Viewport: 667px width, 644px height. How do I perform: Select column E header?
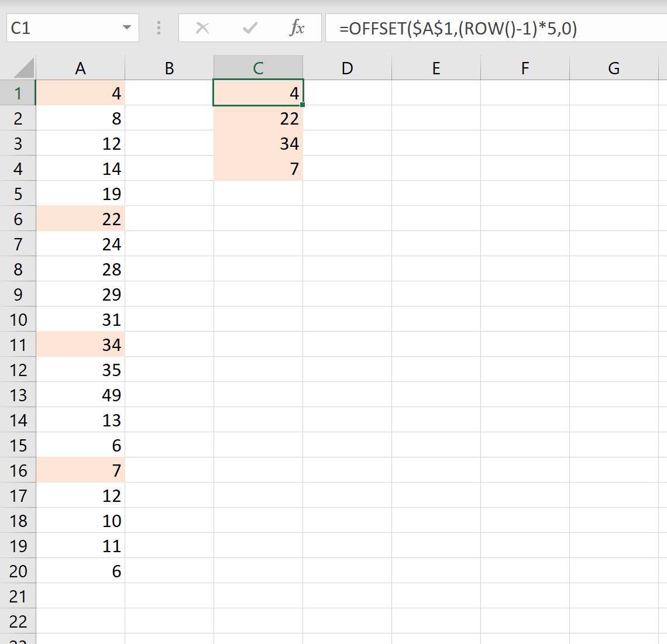[x=436, y=68]
